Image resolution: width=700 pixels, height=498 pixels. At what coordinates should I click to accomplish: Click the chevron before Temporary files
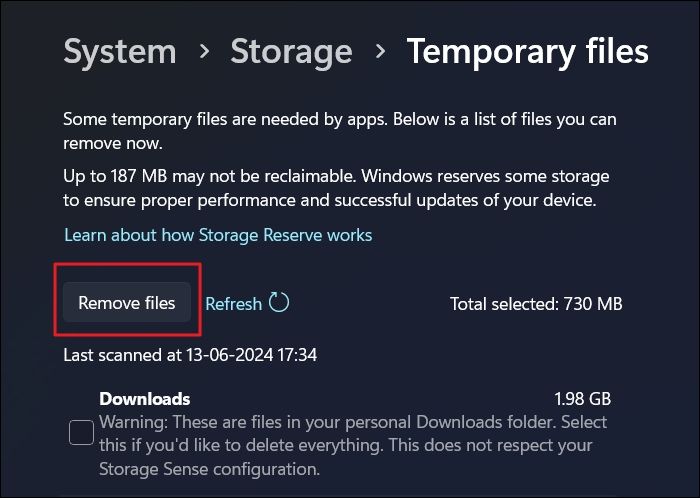coord(379,52)
